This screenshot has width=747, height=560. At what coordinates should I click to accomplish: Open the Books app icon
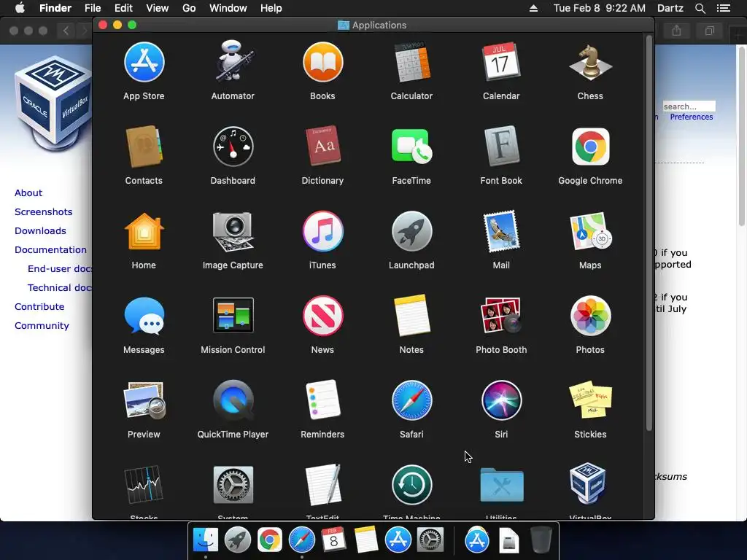[322, 63]
